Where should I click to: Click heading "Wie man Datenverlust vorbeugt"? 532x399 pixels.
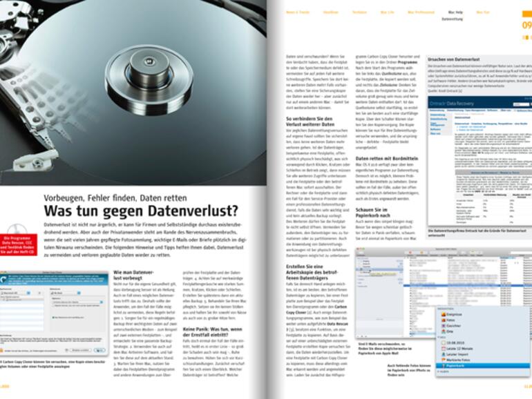pyautogui.click(x=133, y=275)
